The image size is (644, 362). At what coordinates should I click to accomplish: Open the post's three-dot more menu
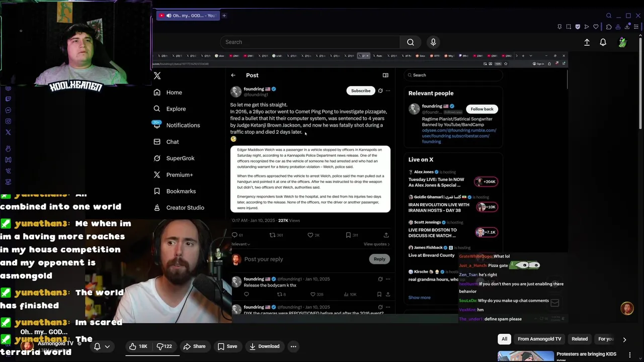[x=387, y=91]
